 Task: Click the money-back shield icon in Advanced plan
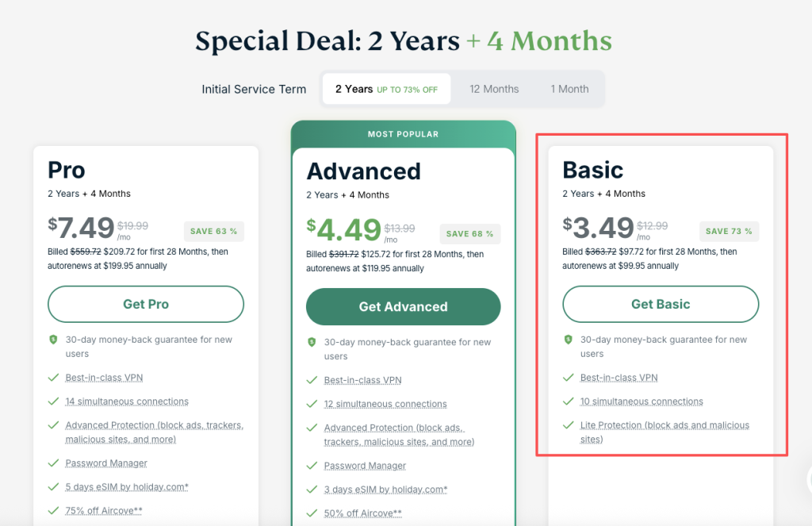[312, 343]
